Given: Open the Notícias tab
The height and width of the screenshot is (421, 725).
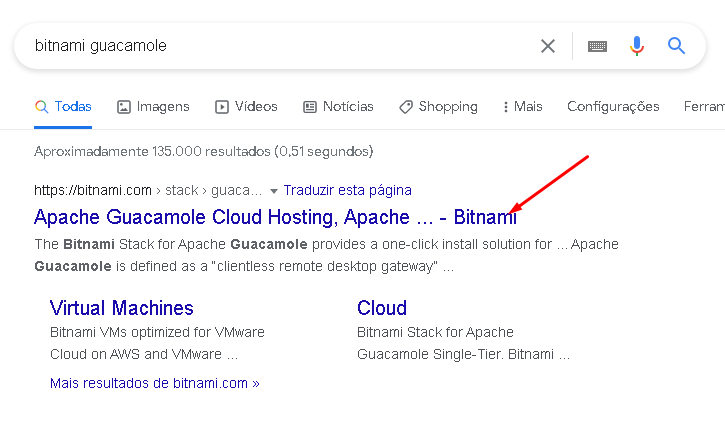Looking at the screenshot, I should 338,107.
